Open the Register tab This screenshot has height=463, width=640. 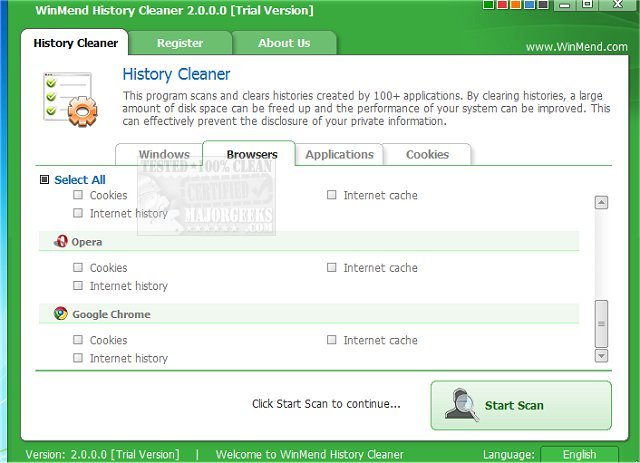180,43
